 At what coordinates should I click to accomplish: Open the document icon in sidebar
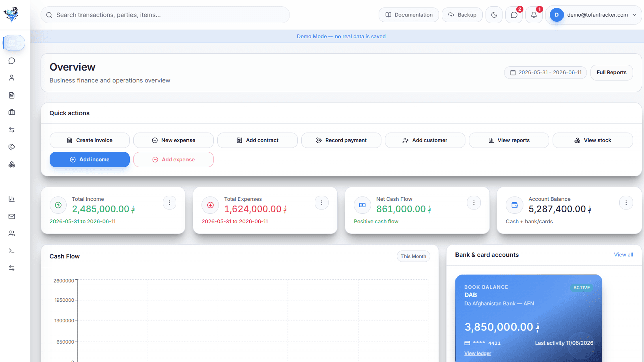(x=12, y=95)
